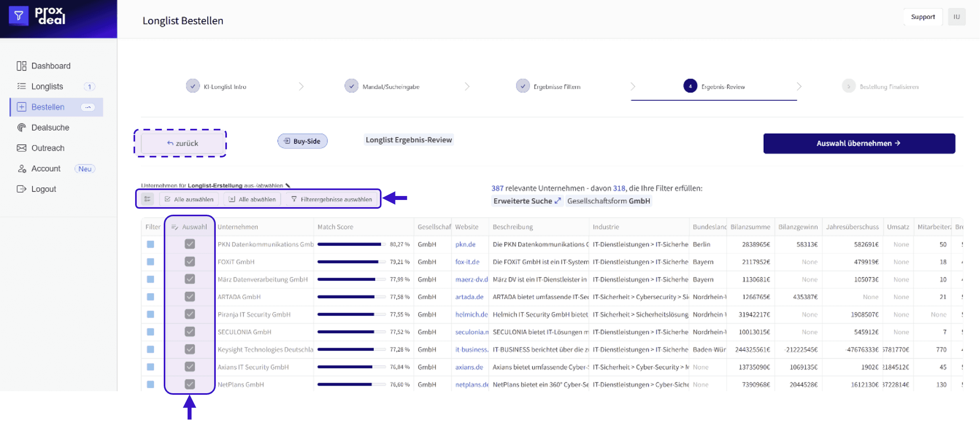Open the pkn.de website link
Image resolution: width=980 pixels, height=423 pixels.
[465, 244]
